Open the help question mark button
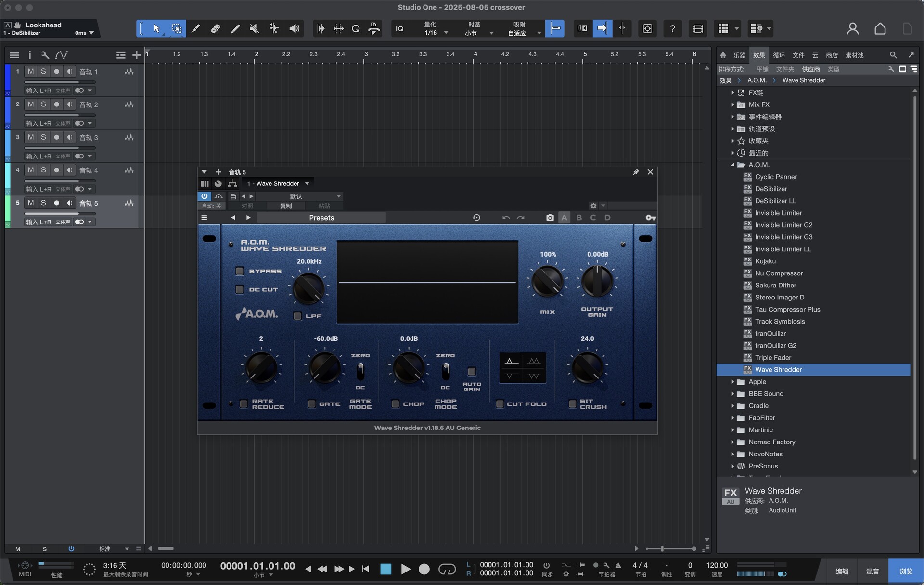The image size is (924, 585). [672, 29]
